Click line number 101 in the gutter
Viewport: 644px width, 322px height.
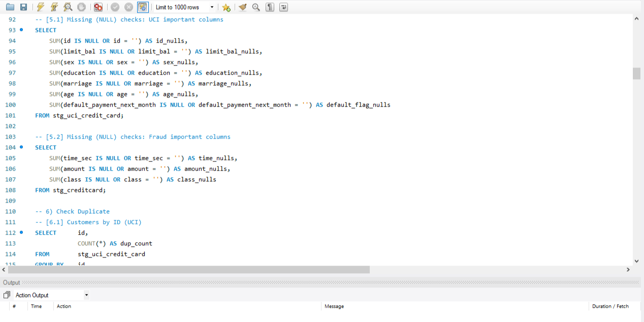click(11, 115)
